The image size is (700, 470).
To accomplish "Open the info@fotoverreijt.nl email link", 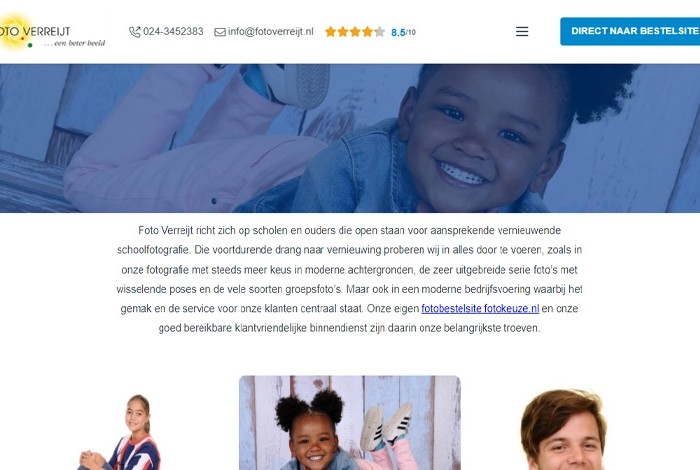I will coord(271,32).
